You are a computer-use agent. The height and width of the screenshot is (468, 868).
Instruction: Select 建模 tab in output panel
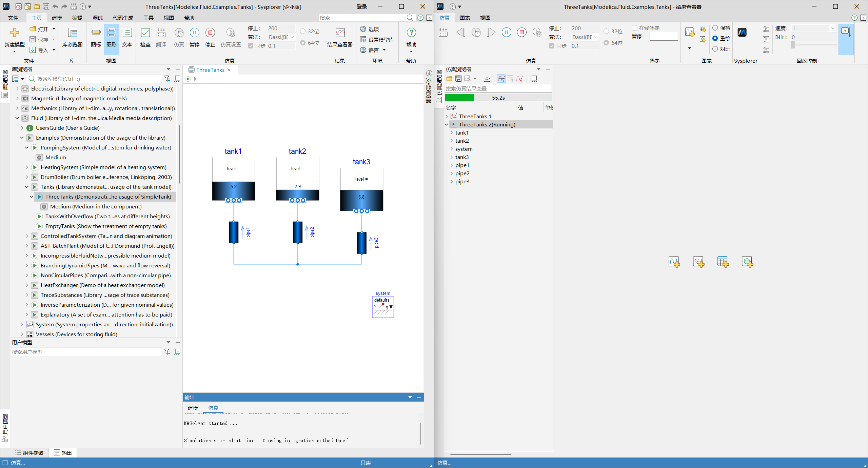click(193, 408)
